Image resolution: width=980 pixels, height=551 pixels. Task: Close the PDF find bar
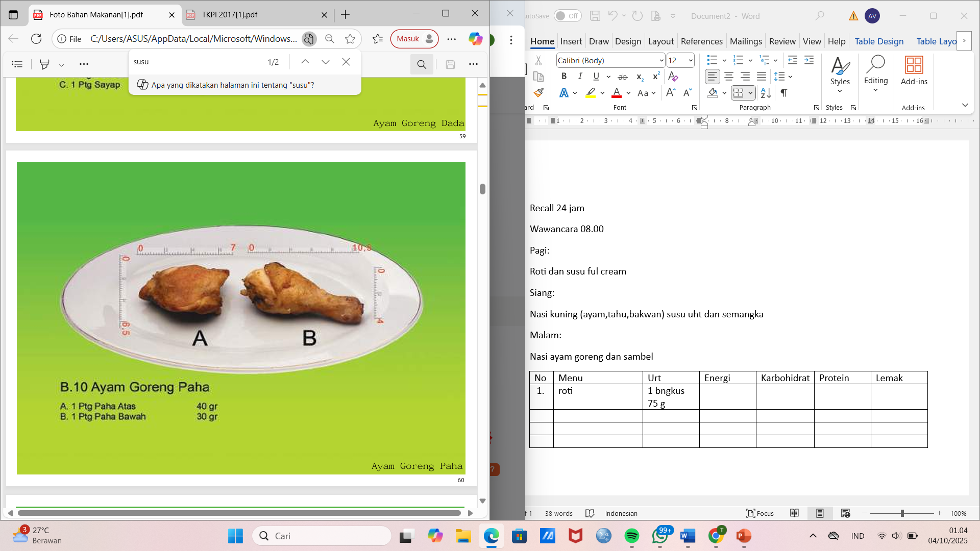[x=346, y=62]
